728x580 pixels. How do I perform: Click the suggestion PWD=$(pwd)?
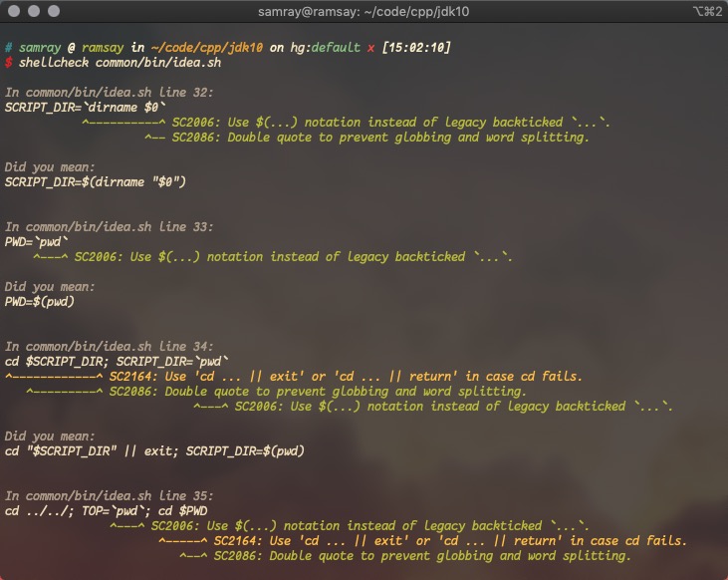tap(40, 302)
